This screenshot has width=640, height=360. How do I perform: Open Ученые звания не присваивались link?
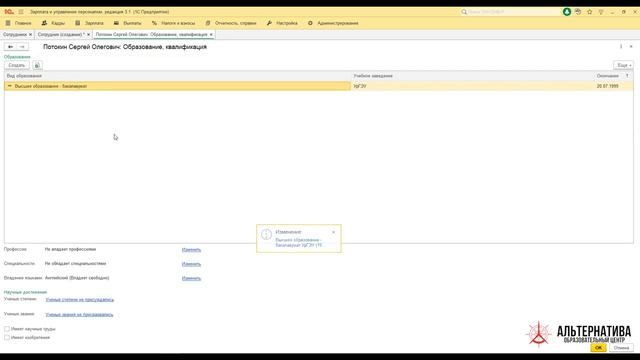79,315
